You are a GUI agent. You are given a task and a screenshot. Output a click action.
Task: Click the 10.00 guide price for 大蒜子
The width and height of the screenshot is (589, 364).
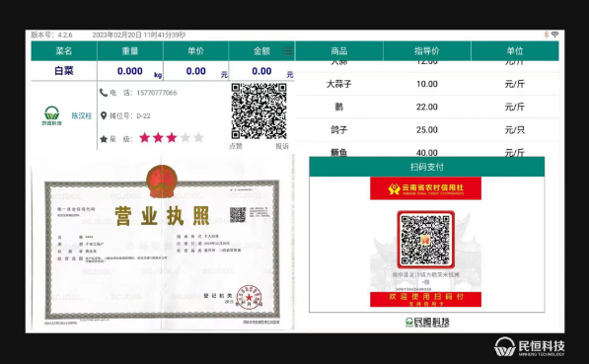(427, 84)
